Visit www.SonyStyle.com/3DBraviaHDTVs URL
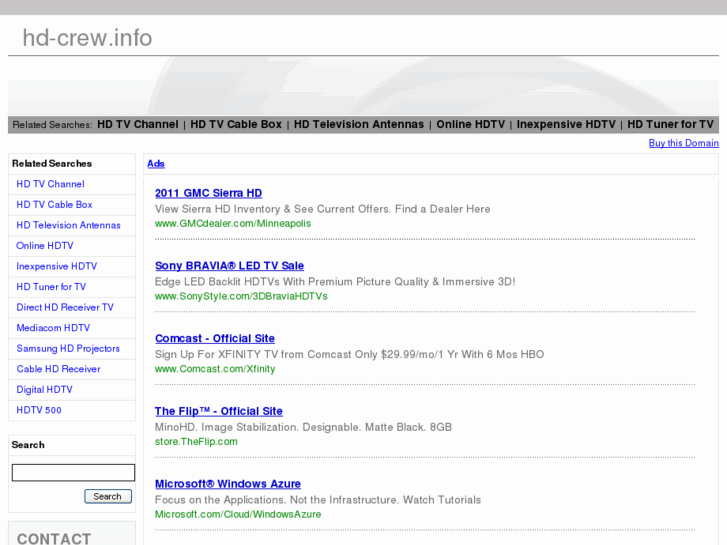Screen dimensions: 727x545 coord(241,296)
